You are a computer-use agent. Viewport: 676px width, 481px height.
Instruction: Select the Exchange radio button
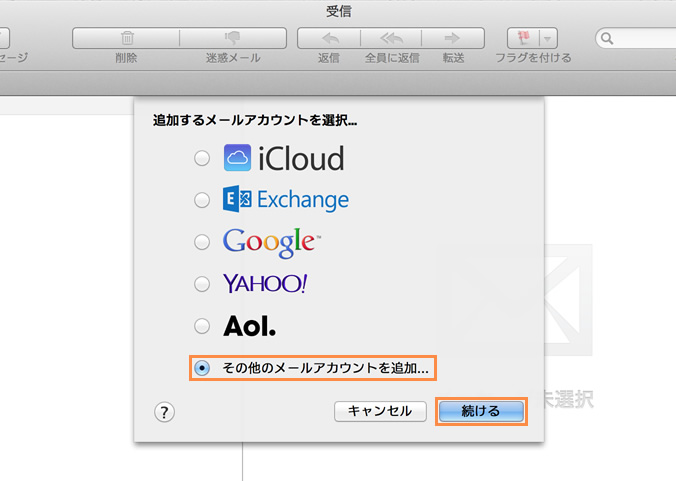tap(202, 200)
